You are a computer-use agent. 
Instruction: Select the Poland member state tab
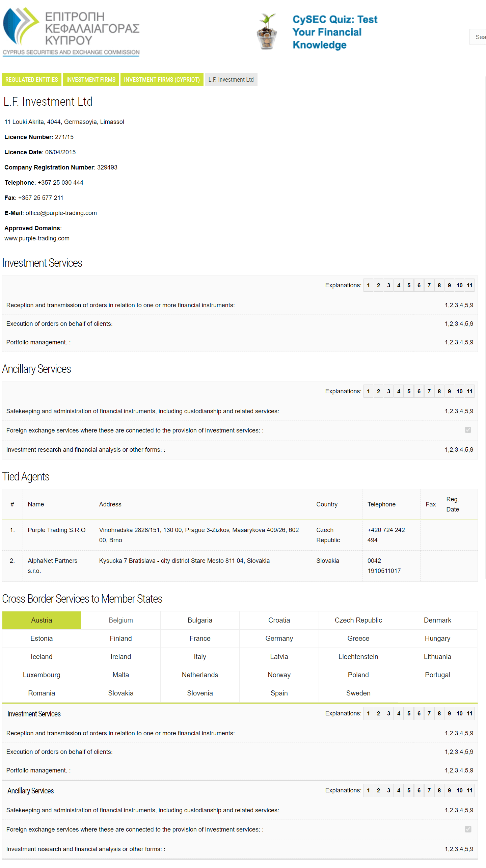[x=358, y=675]
